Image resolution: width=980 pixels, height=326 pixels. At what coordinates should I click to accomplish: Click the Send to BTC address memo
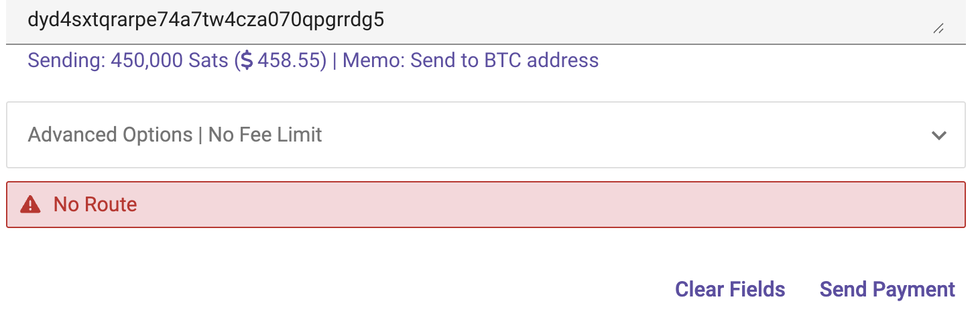[x=504, y=61]
